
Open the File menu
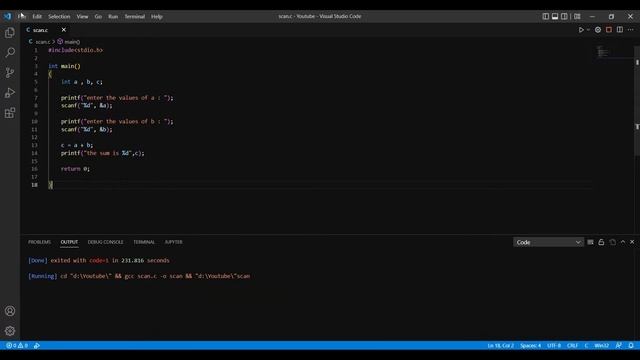click(x=22, y=16)
